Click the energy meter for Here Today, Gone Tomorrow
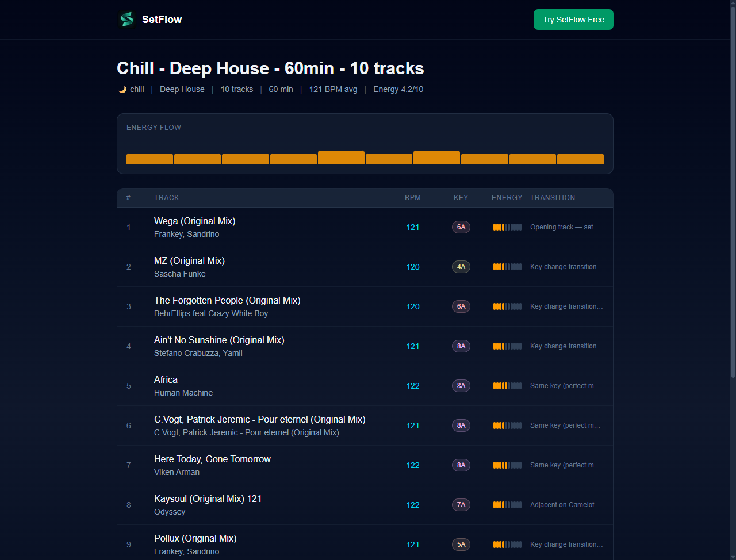This screenshot has height=560, width=736. tap(507, 465)
